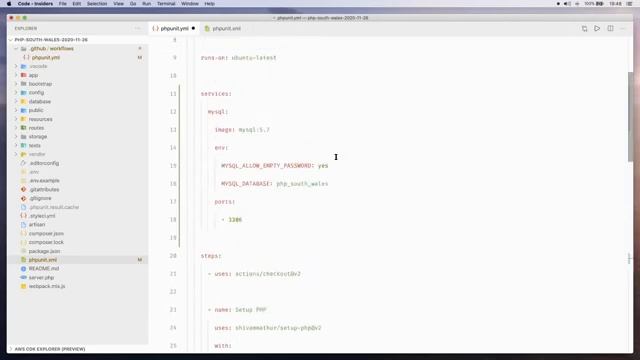The height and width of the screenshot is (360, 640).
Task: Click the clock showing 18:48
Action: 615,4
